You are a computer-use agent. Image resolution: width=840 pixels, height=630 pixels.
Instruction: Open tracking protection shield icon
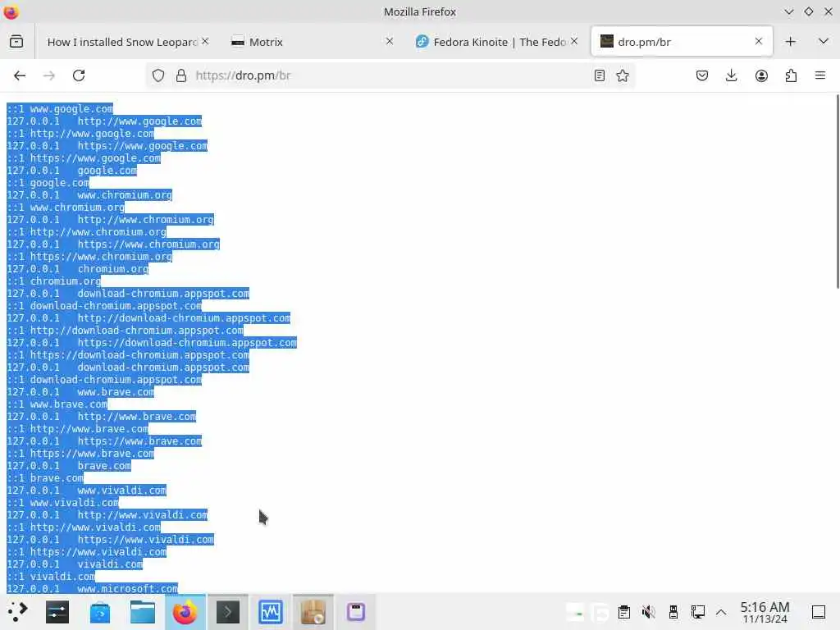[158, 75]
